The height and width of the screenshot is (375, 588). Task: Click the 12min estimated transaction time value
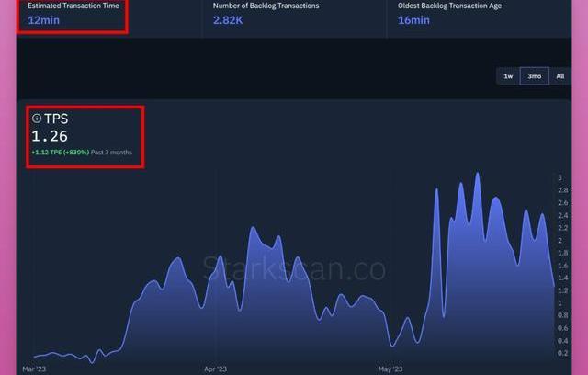pos(46,19)
